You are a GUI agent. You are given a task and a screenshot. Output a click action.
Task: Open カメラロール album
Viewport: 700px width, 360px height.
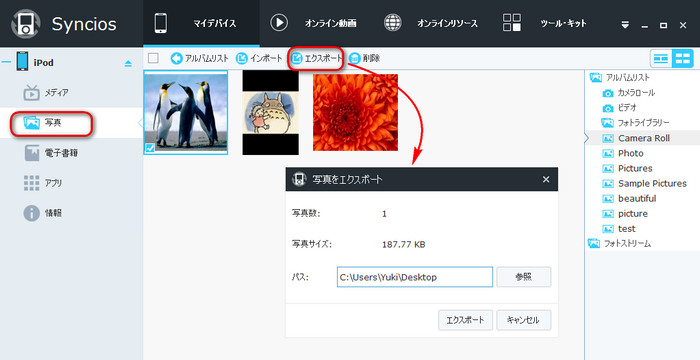636,93
